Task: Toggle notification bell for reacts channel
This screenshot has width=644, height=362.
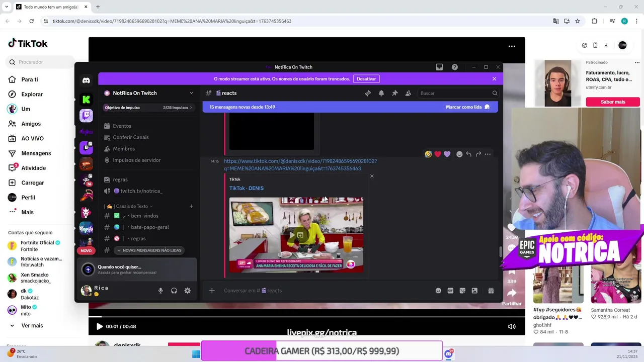Action: (381, 93)
